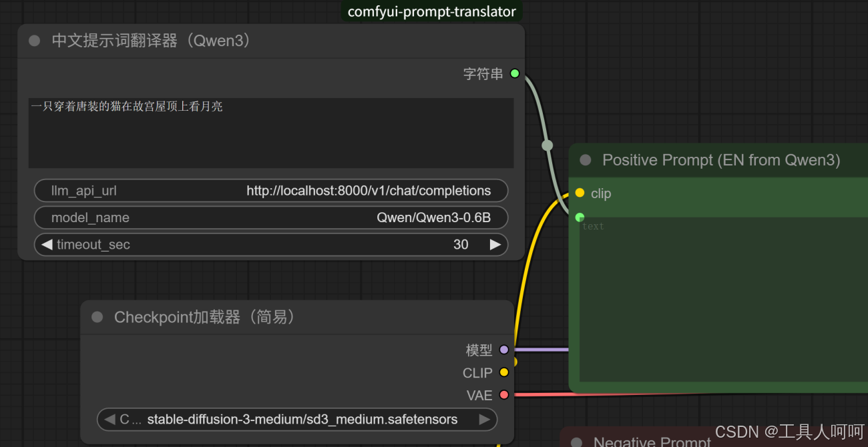The height and width of the screenshot is (447, 868).
Task: Click the green text input socket
Action: 580,217
